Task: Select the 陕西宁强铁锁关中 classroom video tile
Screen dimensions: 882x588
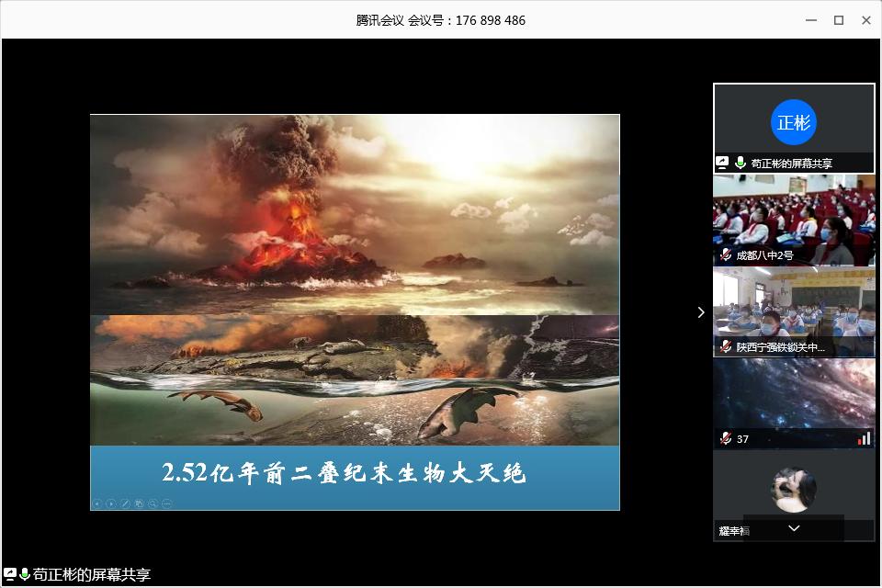Action: [x=794, y=308]
